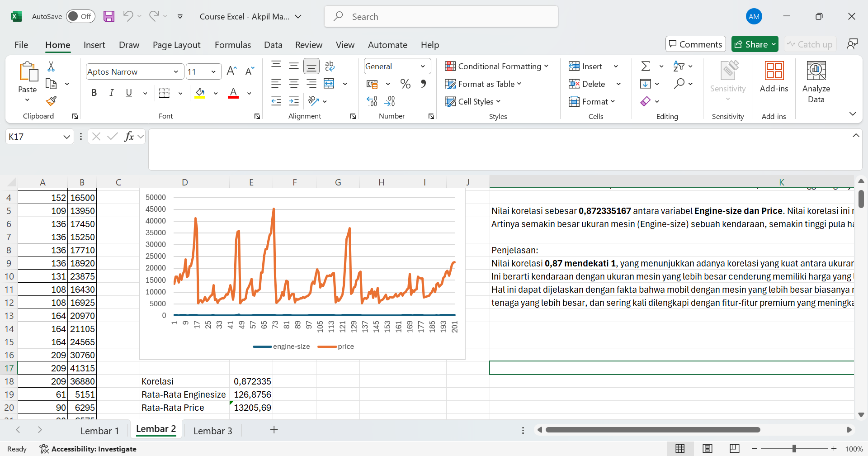This screenshot has width=868, height=456.
Task: Open the Name Box dropdown arrow
Action: pyautogui.click(x=66, y=136)
